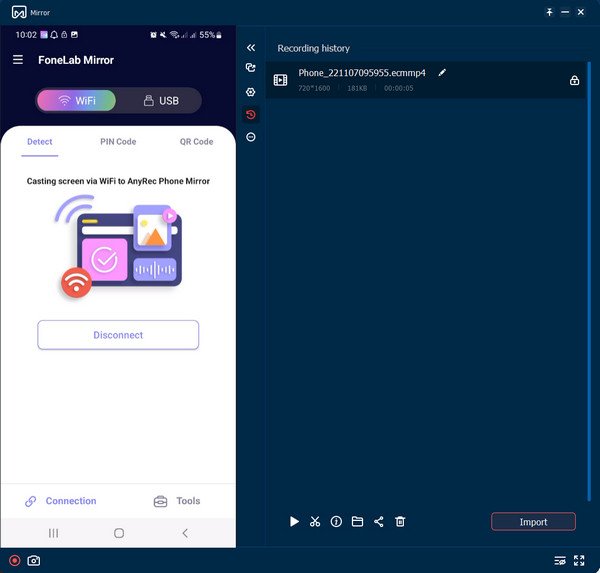Switch to the Detect tab
Viewport: 600px width, 573px height.
click(x=39, y=142)
